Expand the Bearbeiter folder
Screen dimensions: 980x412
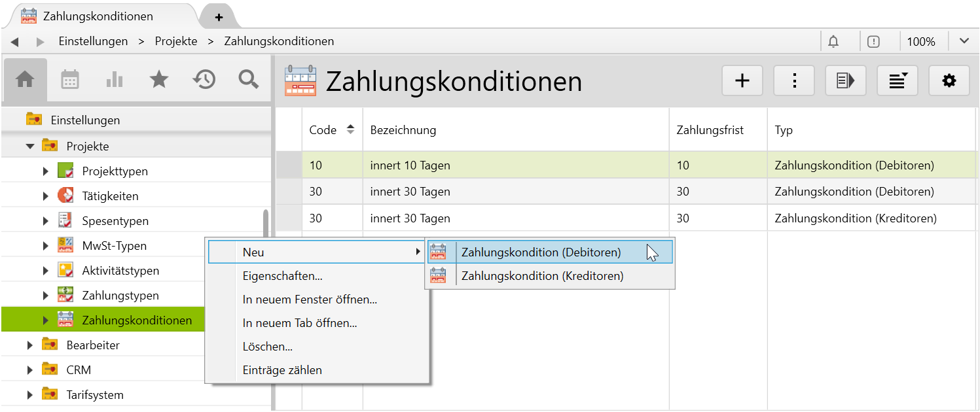pos(30,345)
